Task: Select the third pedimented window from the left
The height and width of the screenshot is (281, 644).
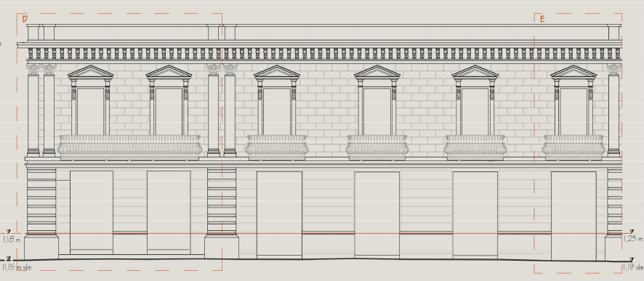Action: click(x=276, y=100)
